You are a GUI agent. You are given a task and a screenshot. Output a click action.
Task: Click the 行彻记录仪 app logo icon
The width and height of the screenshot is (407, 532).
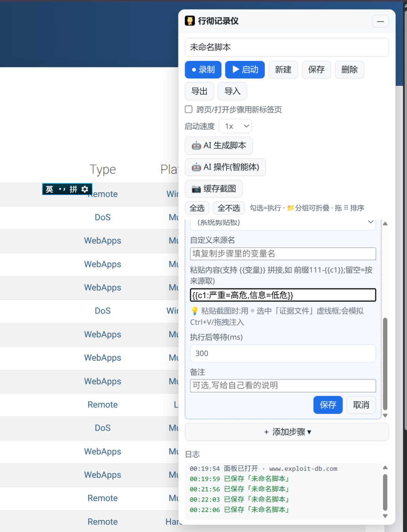[x=190, y=21]
